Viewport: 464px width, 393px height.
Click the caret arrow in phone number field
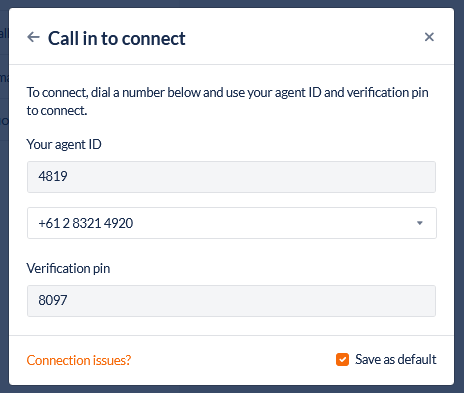point(420,223)
